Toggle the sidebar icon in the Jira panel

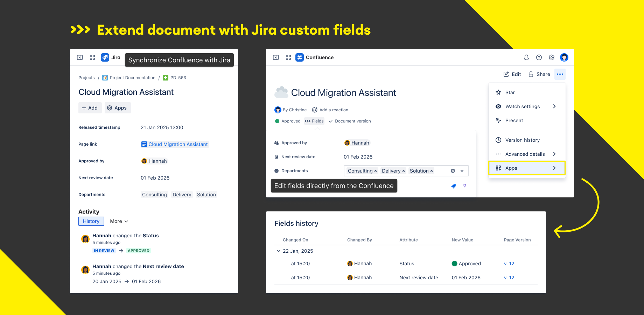80,57
